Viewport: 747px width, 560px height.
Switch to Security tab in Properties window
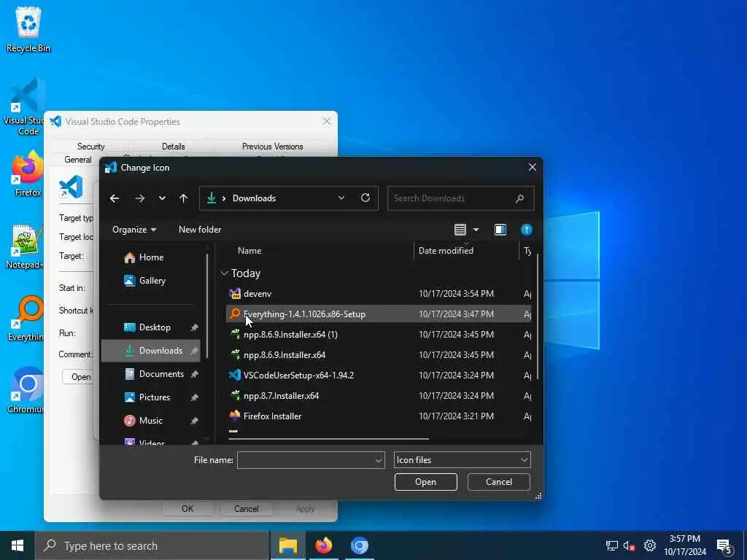pos(90,146)
